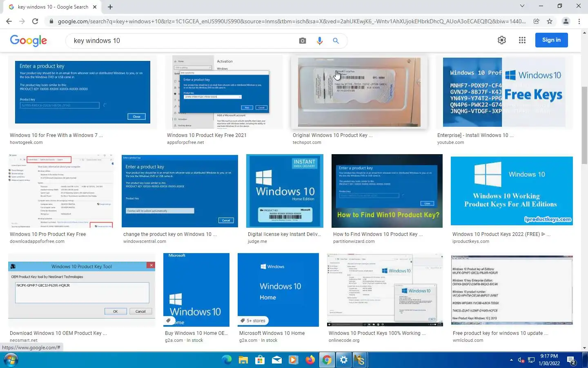Open the Chrome three-dot menu
Screen dimensions: 588x368
click(579, 21)
